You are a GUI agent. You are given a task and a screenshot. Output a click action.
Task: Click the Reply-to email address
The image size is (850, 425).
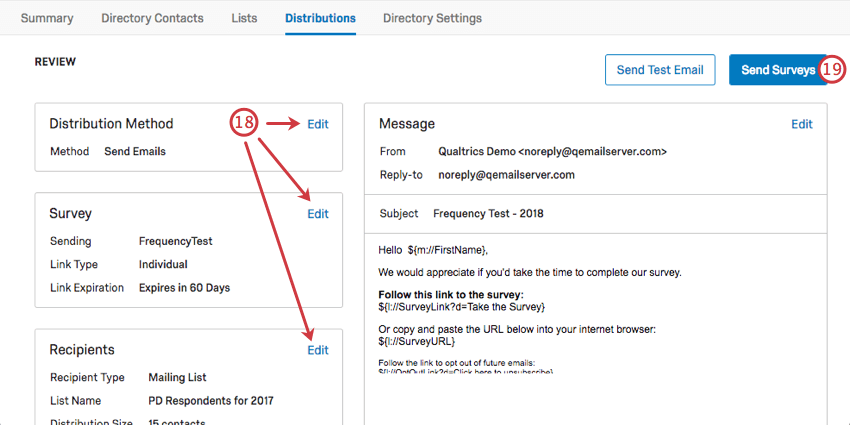506,175
